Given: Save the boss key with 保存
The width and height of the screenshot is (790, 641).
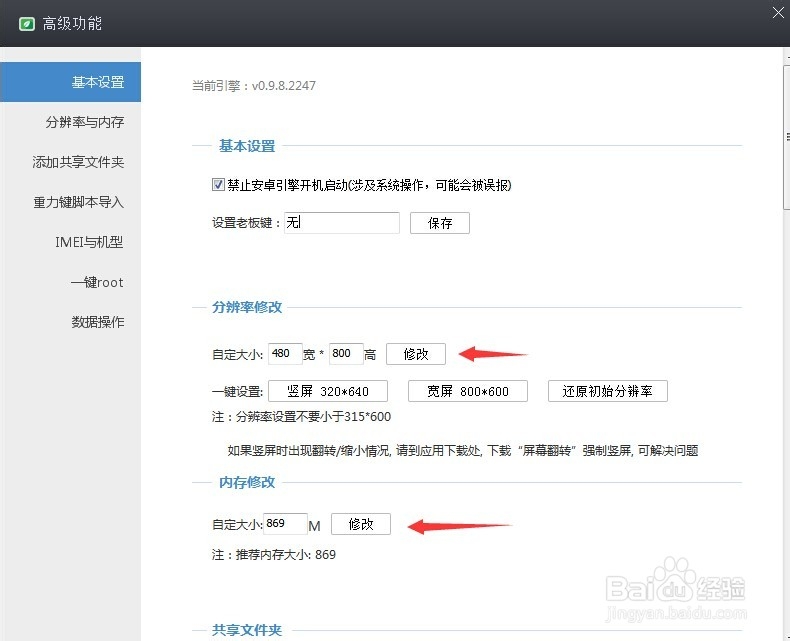Looking at the screenshot, I should tap(440, 223).
